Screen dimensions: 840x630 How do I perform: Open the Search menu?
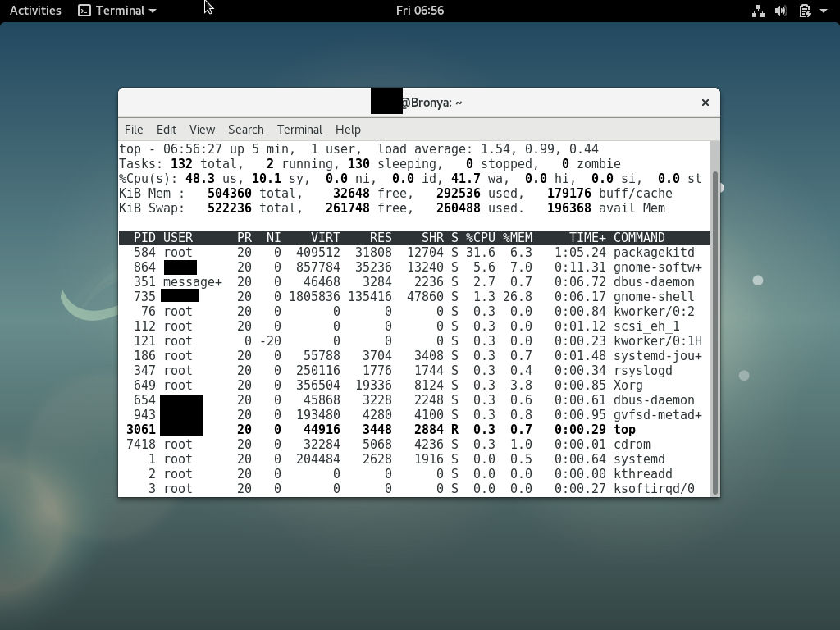[245, 129]
